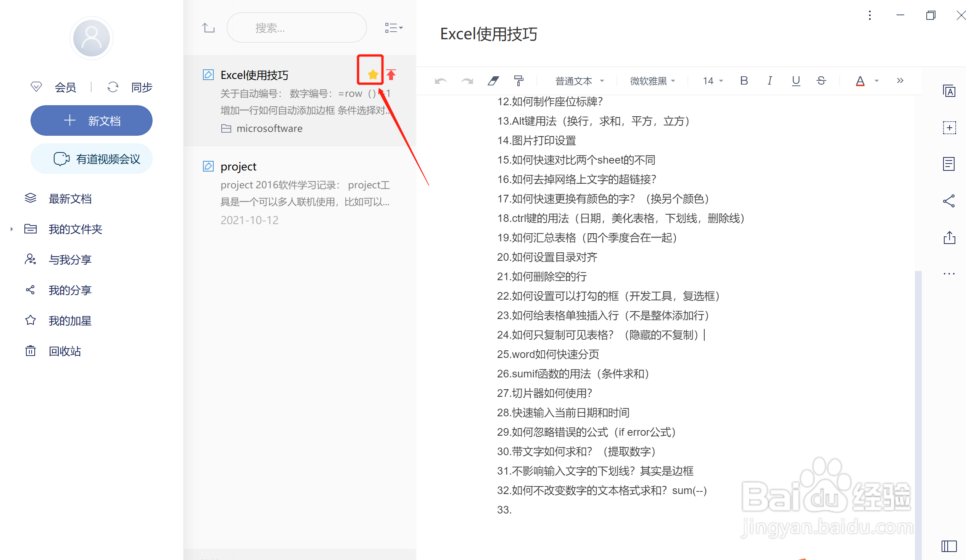Click the share icon in right sidebar
The image size is (966, 560).
tap(949, 201)
